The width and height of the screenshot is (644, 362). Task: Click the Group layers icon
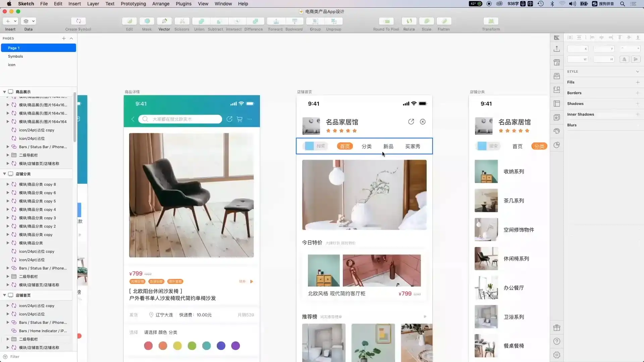(315, 21)
